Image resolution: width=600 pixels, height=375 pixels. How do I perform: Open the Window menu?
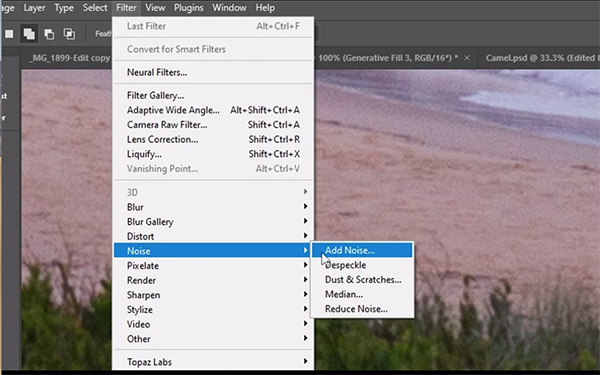[x=229, y=8]
